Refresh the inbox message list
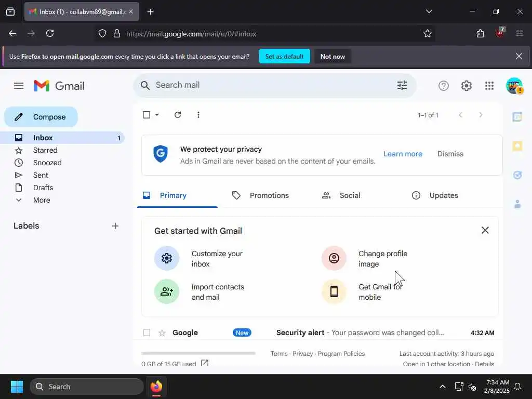The image size is (532, 399). pos(178,115)
